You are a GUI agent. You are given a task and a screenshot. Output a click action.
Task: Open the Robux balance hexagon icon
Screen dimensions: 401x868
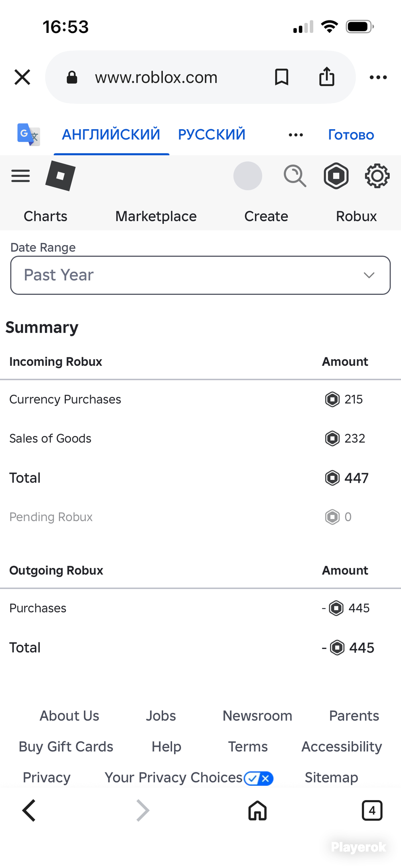click(336, 176)
